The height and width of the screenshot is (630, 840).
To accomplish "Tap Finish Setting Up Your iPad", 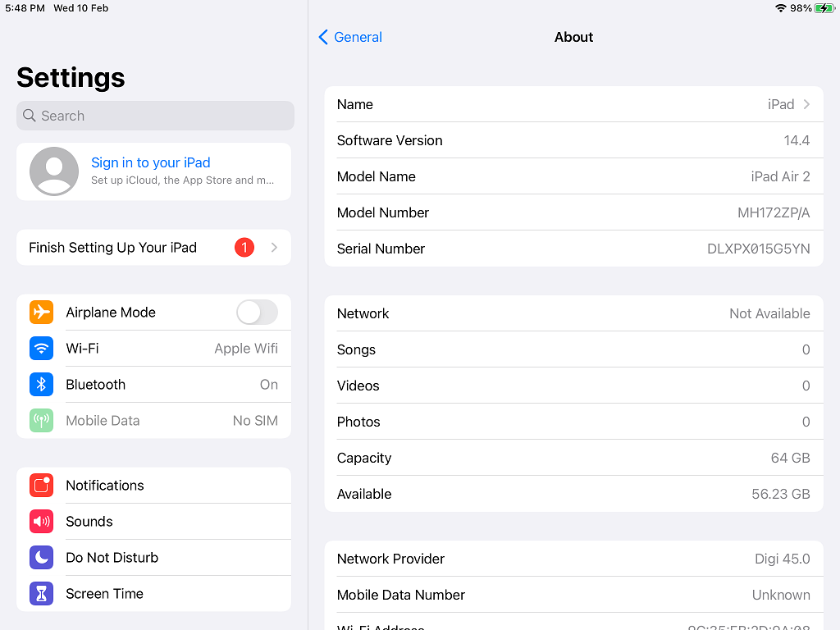I will (153, 248).
